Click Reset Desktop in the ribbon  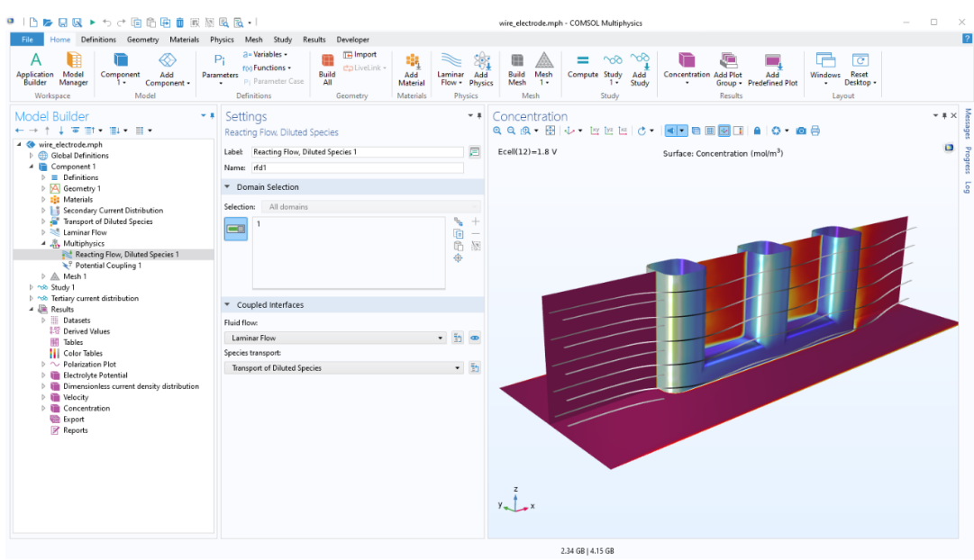point(860,69)
